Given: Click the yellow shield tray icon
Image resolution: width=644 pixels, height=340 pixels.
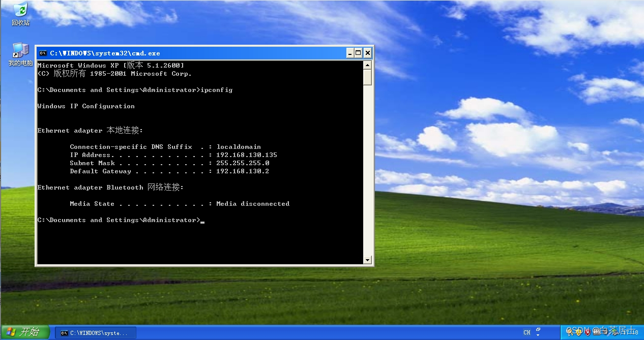Looking at the screenshot, I should coord(578,333).
